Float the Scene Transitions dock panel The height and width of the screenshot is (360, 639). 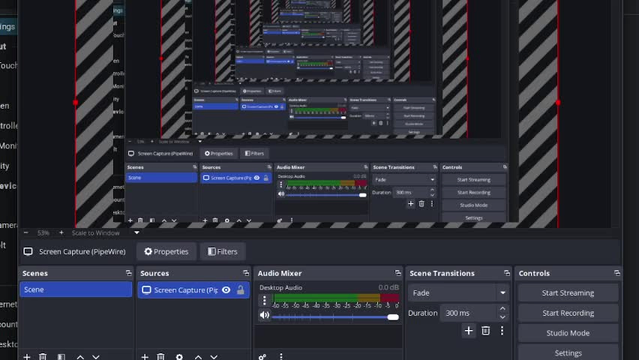point(507,273)
